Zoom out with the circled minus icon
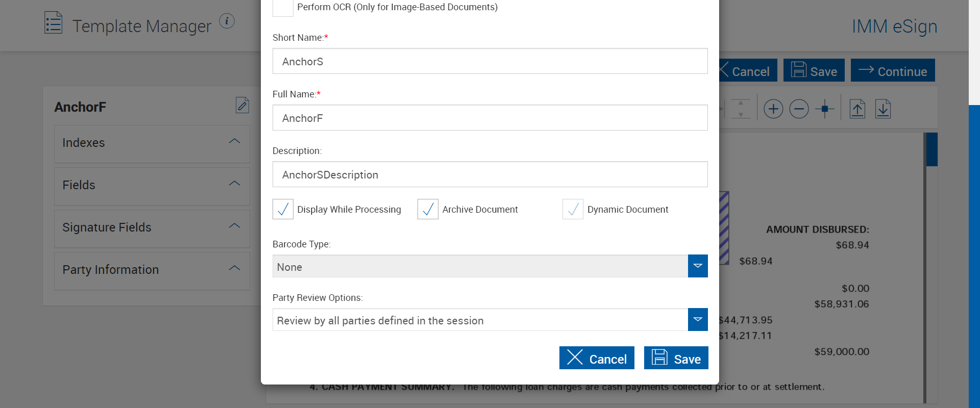This screenshot has width=980, height=408. click(799, 109)
